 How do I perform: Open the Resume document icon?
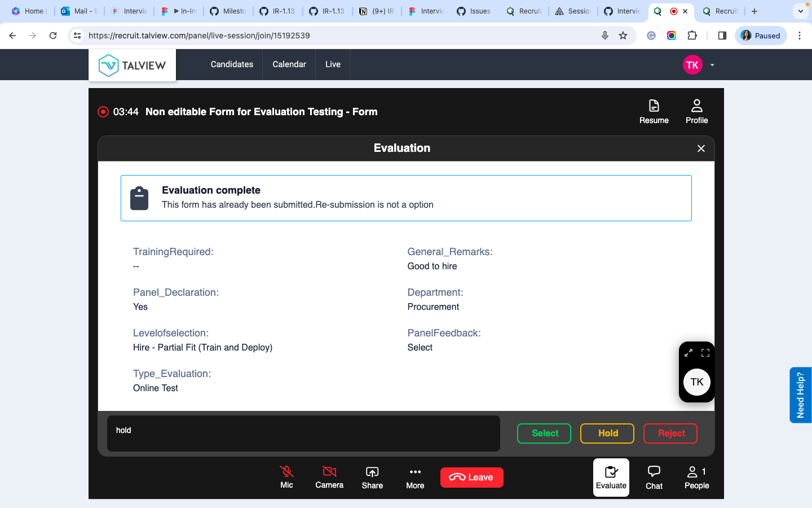[x=654, y=112]
